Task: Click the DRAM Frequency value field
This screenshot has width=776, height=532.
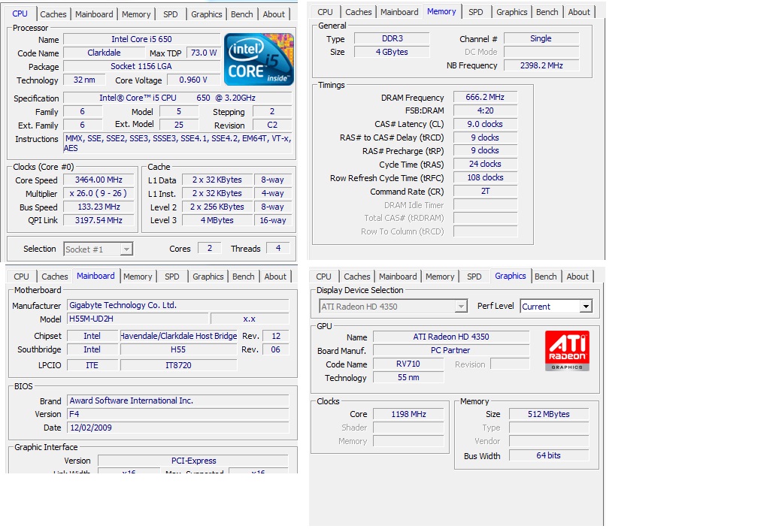Action: [x=484, y=98]
